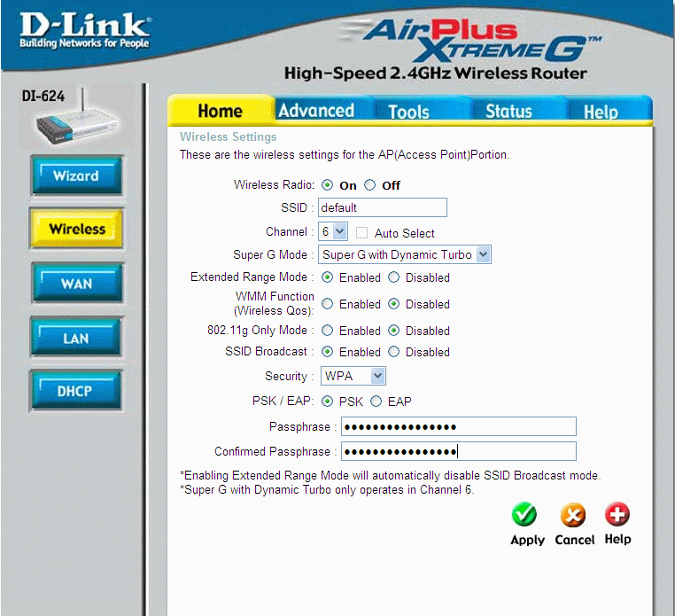
Task: Enable 802.11g Only Mode
Action: (327, 331)
